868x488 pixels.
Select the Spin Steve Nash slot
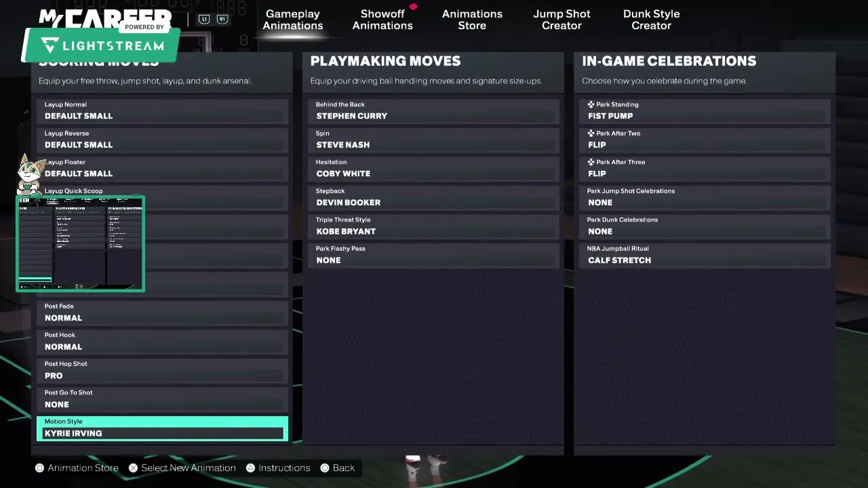click(434, 140)
